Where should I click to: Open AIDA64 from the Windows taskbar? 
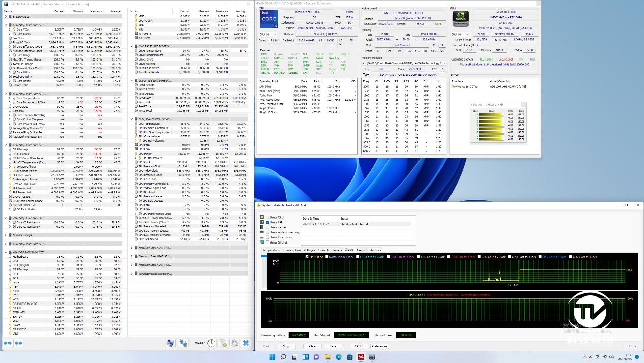point(361,357)
